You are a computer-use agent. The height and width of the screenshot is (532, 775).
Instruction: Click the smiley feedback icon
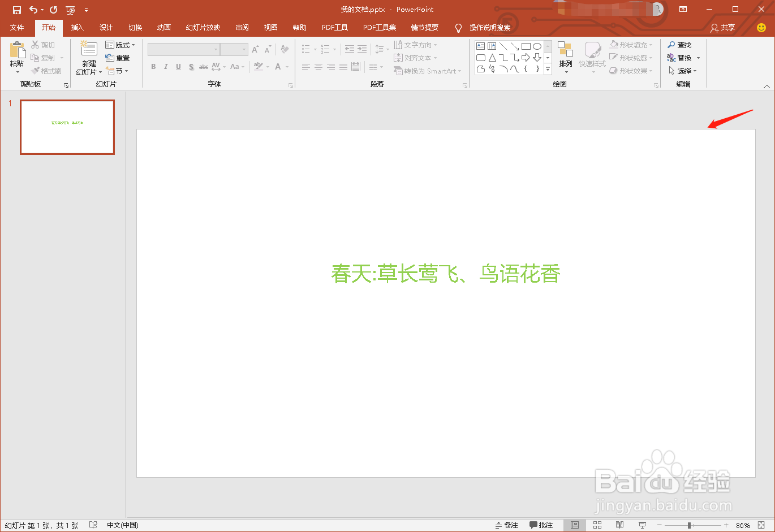[x=761, y=27]
